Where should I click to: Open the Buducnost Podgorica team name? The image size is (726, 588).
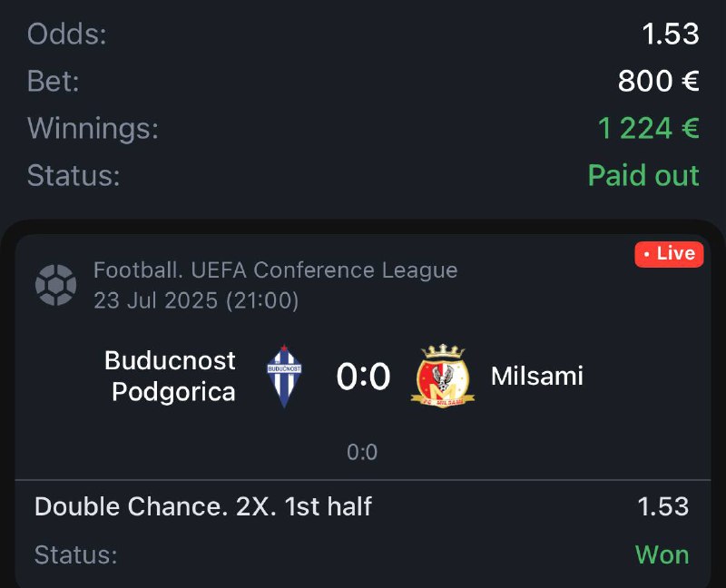click(x=171, y=376)
